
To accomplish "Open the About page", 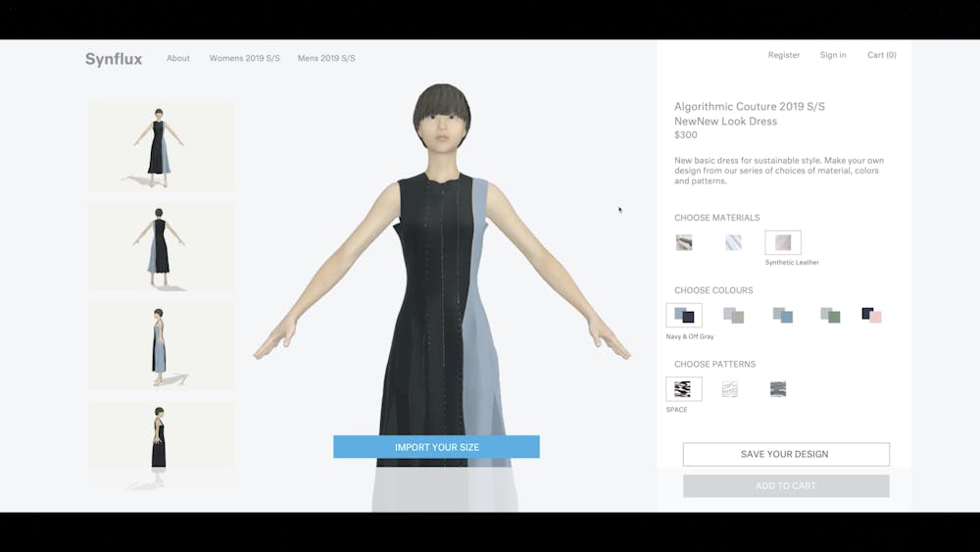I will 178,59.
